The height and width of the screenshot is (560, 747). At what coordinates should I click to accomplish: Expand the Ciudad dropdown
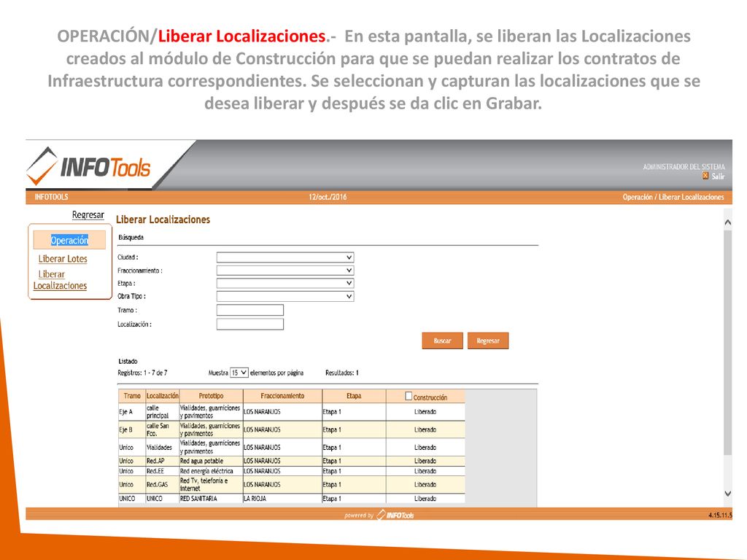(285, 257)
